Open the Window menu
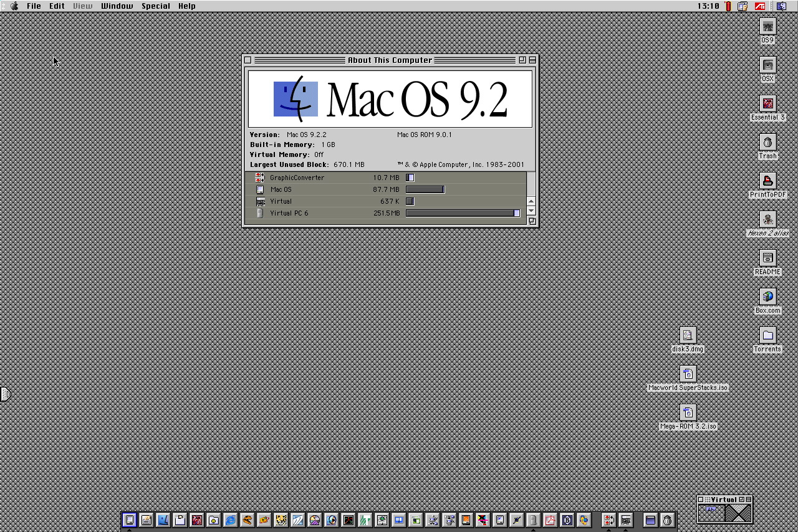 coord(117,6)
